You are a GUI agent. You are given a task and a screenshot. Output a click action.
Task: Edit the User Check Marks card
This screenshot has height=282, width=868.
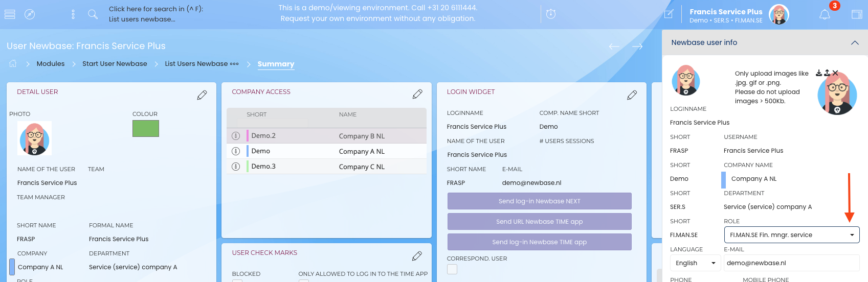pyautogui.click(x=417, y=255)
